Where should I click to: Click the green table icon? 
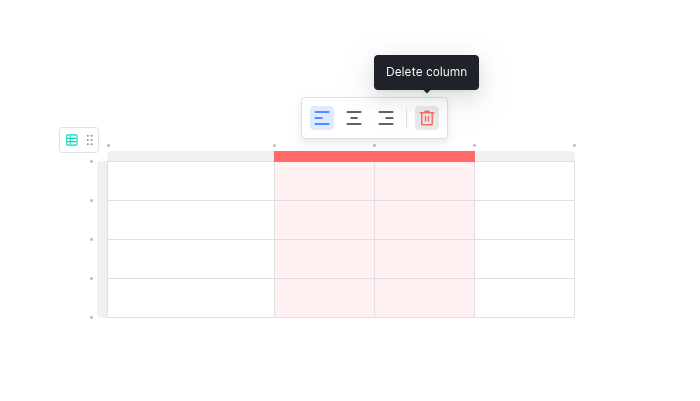pyautogui.click(x=72, y=140)
